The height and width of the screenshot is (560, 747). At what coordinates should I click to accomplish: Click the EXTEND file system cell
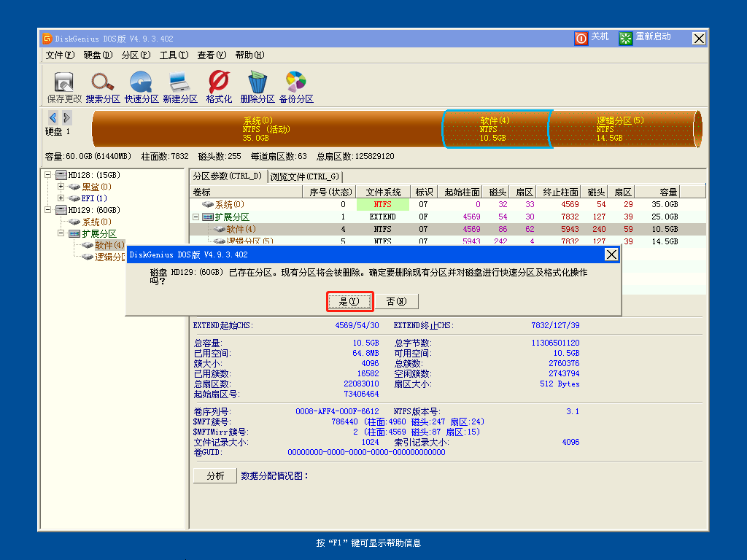pyautogui.click(x=382, y=217)
